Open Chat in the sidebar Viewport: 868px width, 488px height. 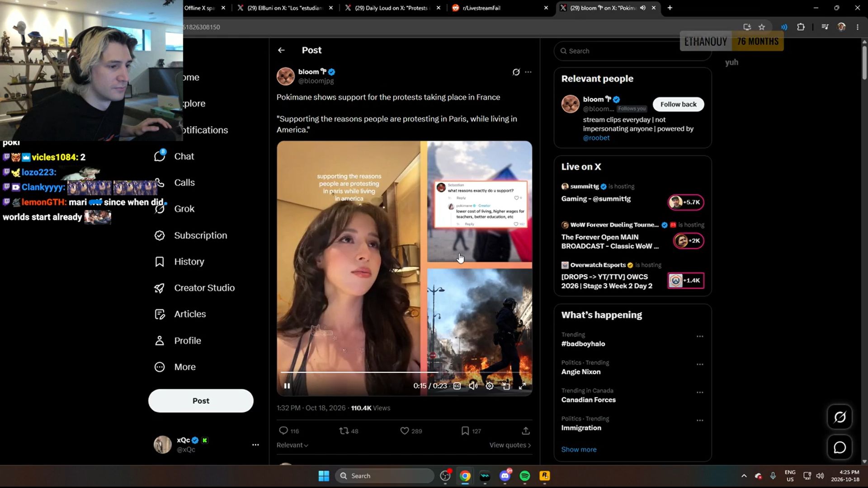(x=174, y=156)
